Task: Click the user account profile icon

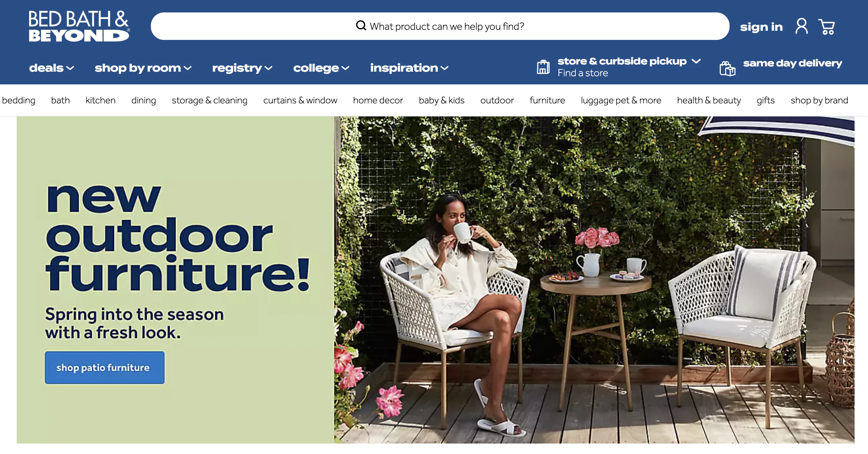Action: point(802,26)
